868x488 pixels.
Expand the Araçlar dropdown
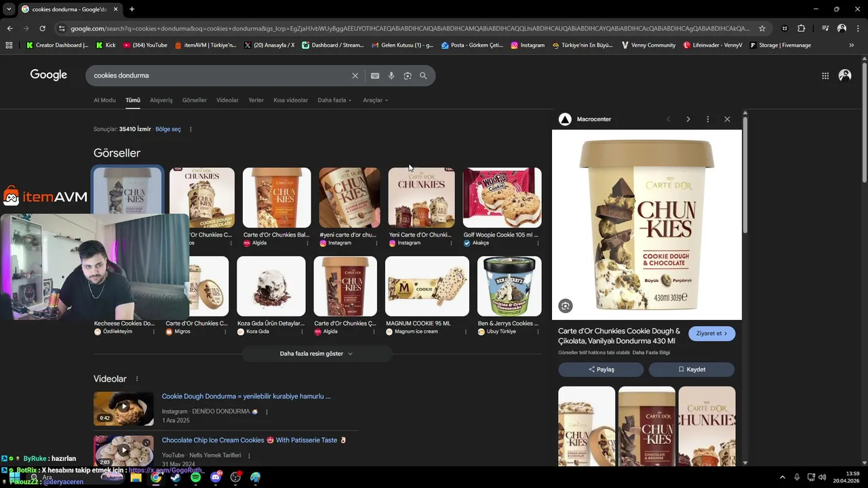[x=375, y=100]
